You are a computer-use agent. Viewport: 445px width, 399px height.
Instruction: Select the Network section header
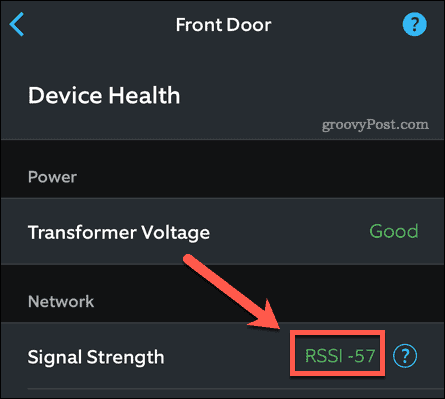pos(61,301)
